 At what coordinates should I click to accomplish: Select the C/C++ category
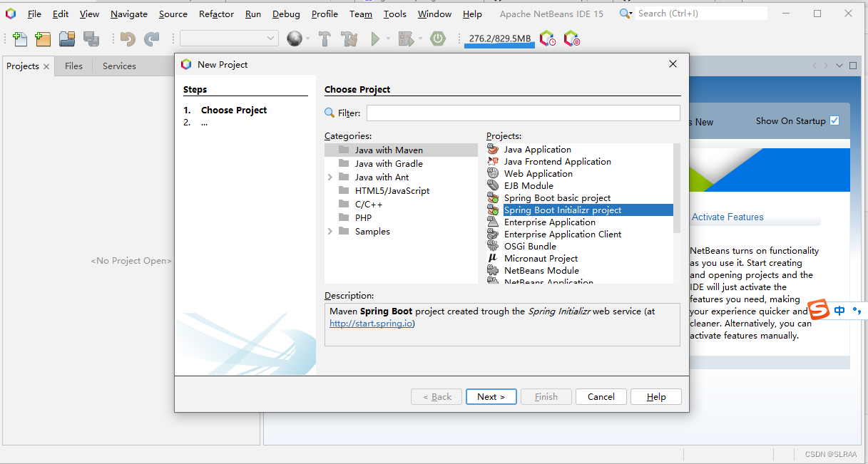(x=369, y=204)
